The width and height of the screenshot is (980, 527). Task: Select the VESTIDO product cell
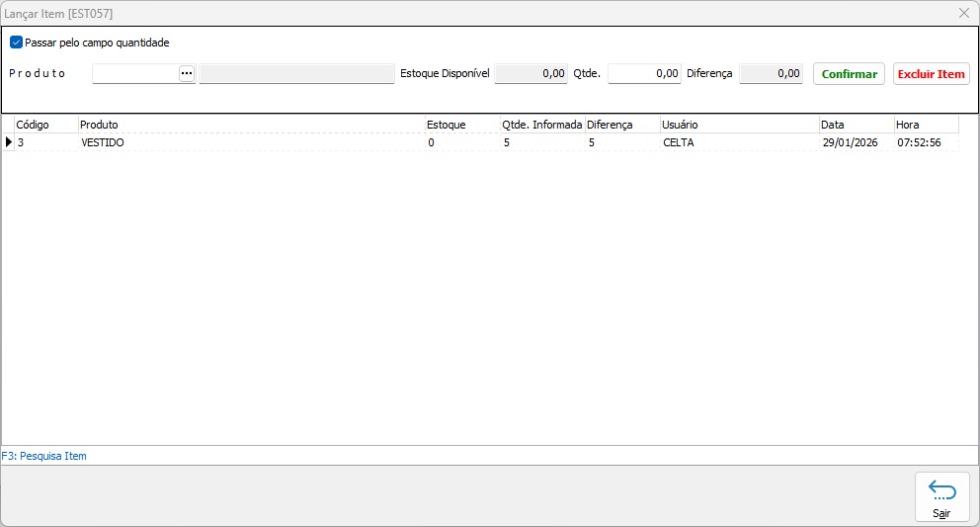click(103, 142)
